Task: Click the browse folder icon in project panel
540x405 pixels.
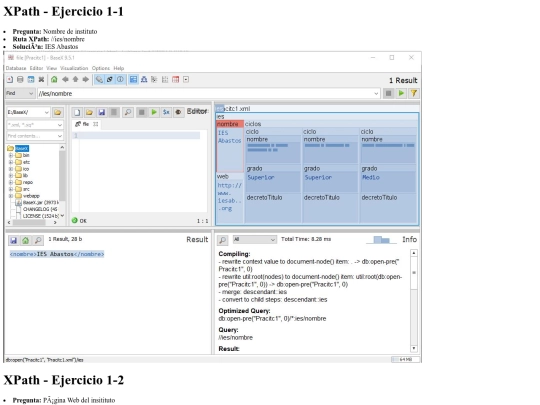Action: click(58, 112)
